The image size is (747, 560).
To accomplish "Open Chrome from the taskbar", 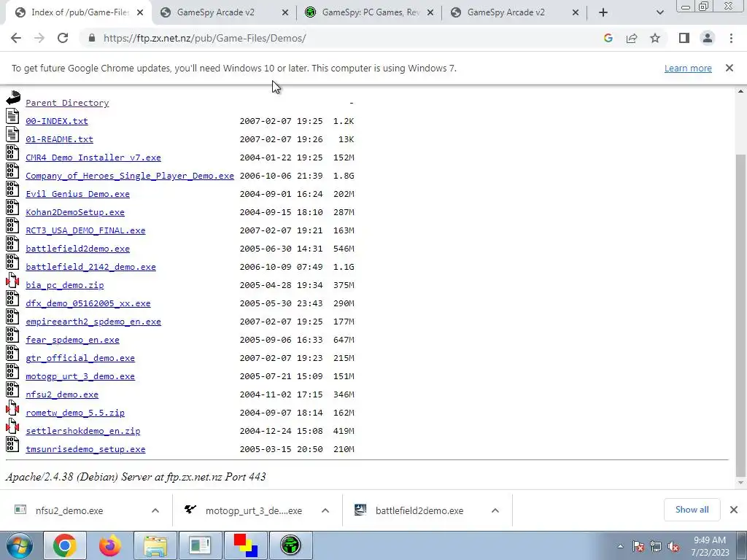I will [x=65, y=545].
